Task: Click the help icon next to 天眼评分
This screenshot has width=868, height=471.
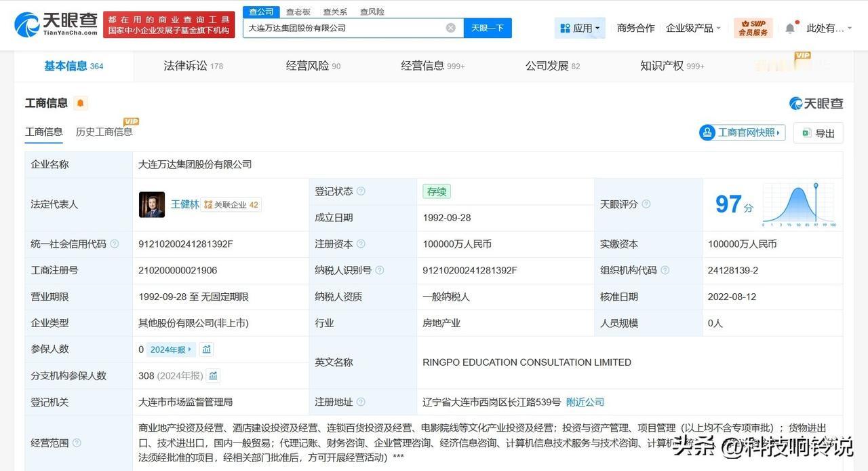Action: (x=646, y=204)
